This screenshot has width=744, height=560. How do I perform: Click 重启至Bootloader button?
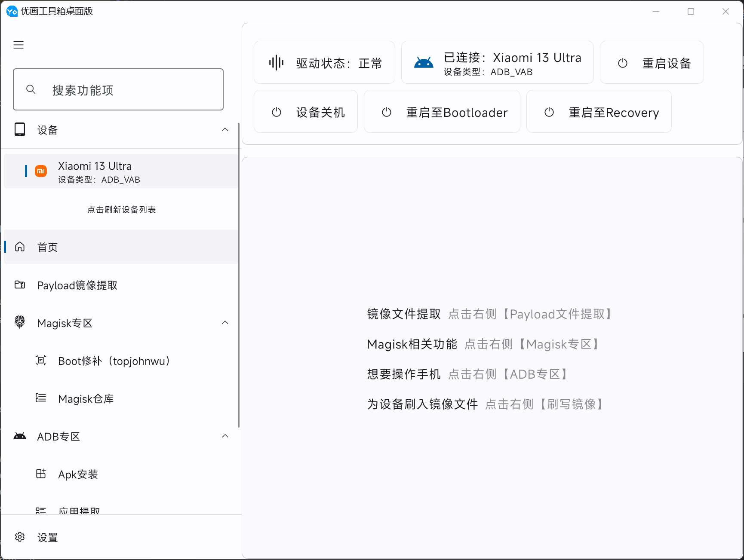point(442,111)
